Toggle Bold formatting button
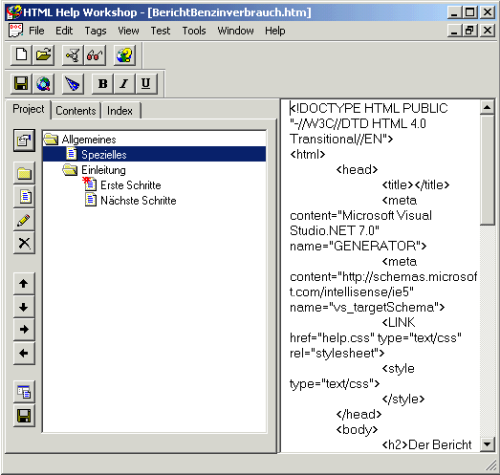The image size is (500, 475). tap(103, 84)
